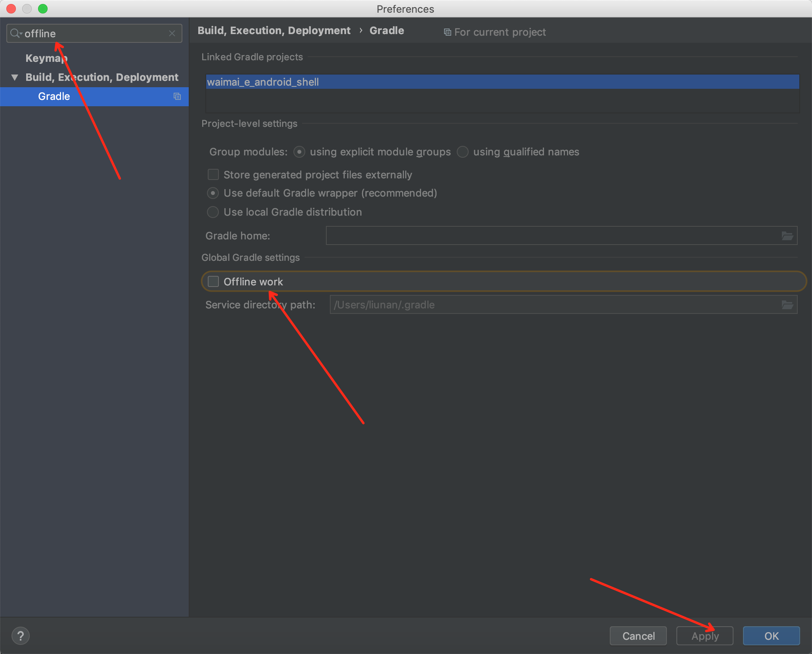Open the help question mark button
This screenshot has height=654, width=812.
[x=21, y=636]
